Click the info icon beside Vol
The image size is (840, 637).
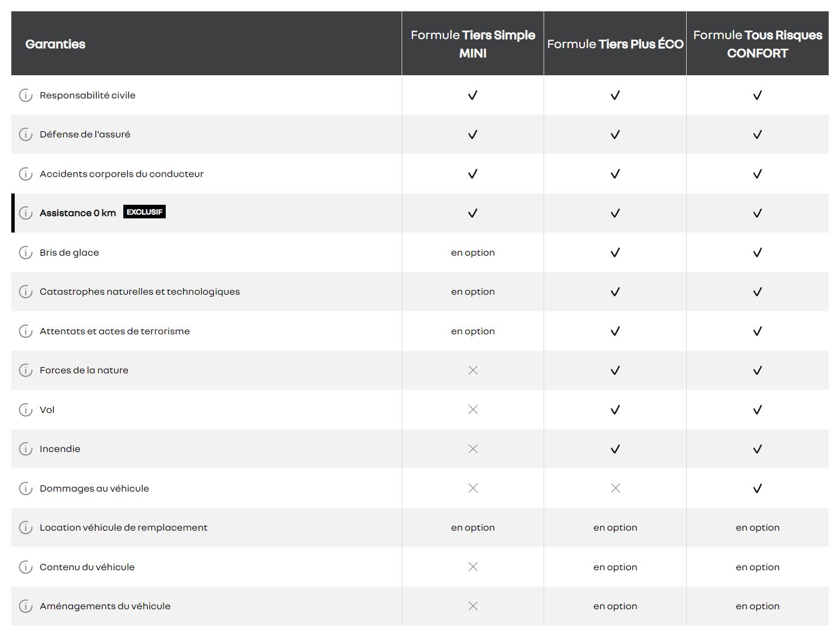(x=25, y=410)
